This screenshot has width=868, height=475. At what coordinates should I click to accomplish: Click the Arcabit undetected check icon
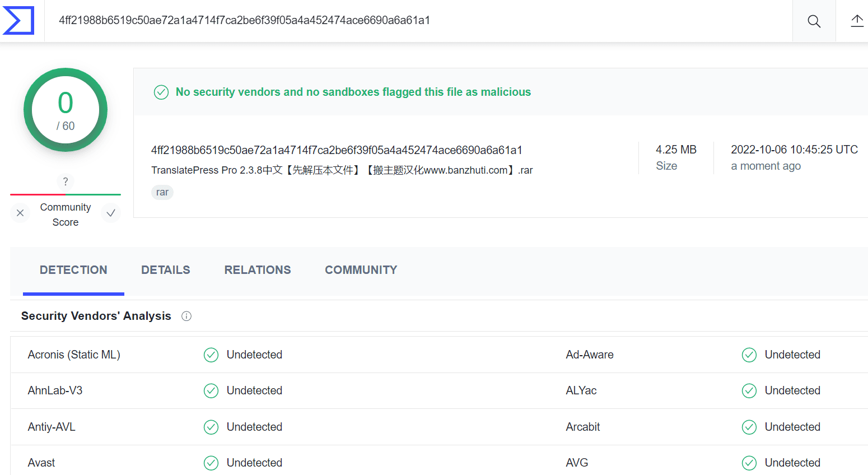749,427
